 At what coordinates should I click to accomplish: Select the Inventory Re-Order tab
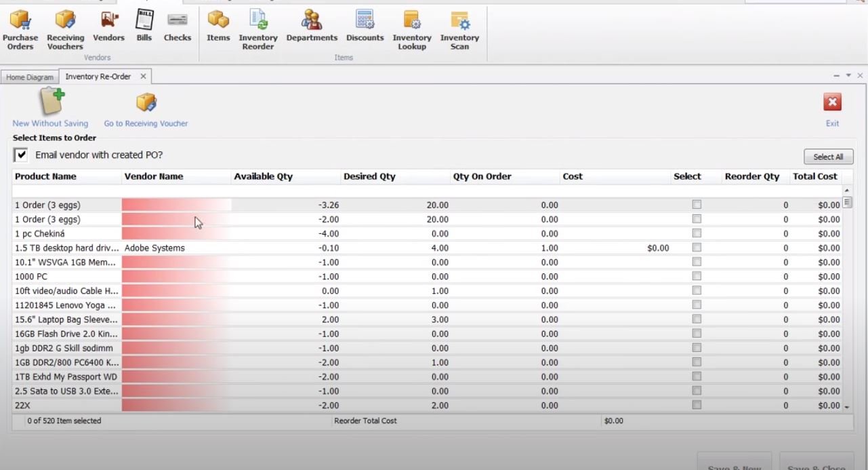click(98, 77)
